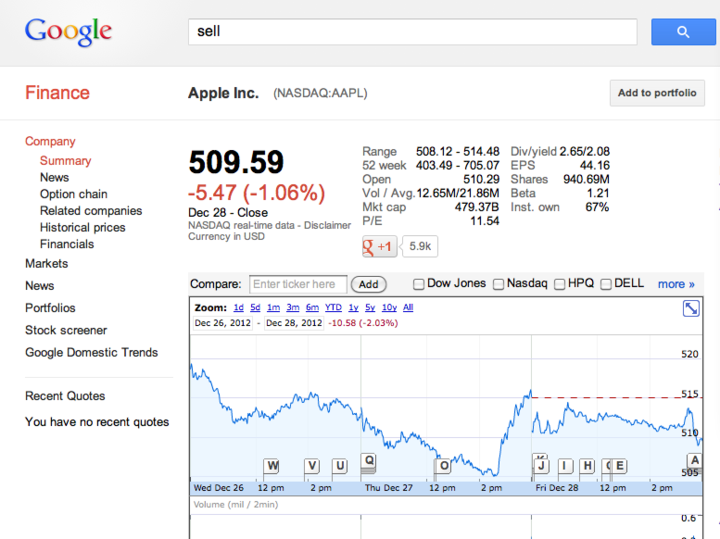Screen dimensions: 720x539
Task: Click the Google +1 button
Action: tap(379, 247)
